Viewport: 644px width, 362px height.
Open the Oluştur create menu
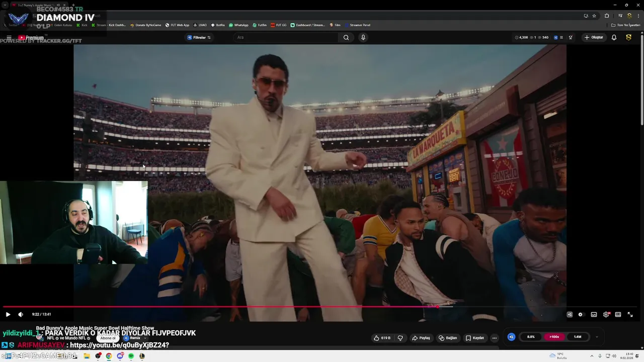pyautogui.click(x=594, y=37)
